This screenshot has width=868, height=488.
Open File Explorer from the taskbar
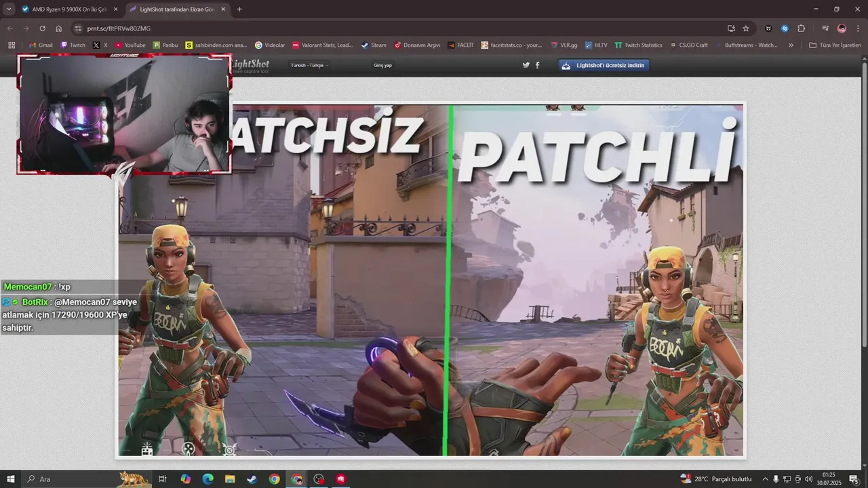tap(230, 479)
